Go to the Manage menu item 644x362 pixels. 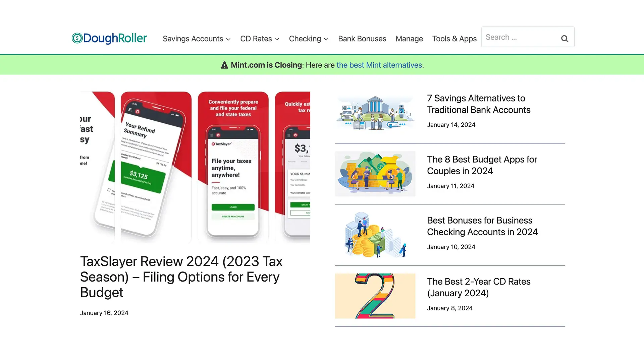tap(409, 39)
